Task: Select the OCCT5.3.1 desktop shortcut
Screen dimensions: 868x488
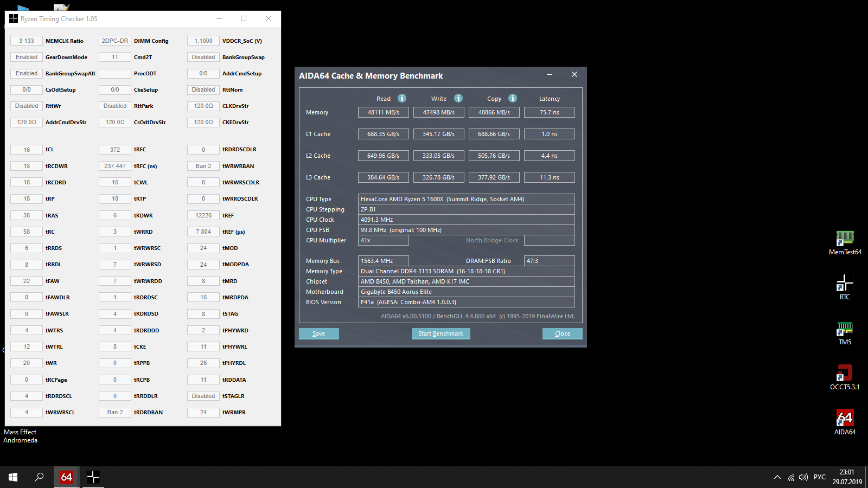Action: pos(845,377)
